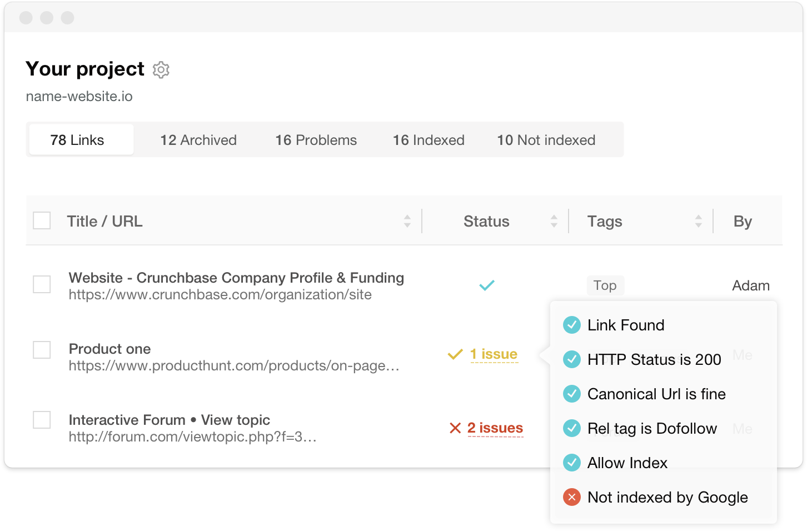Screen dimensions: 807x532
Task: Check the Crunchbase Company Profile row checkbox
Action: pyautogui.click(x=42, y=284)
